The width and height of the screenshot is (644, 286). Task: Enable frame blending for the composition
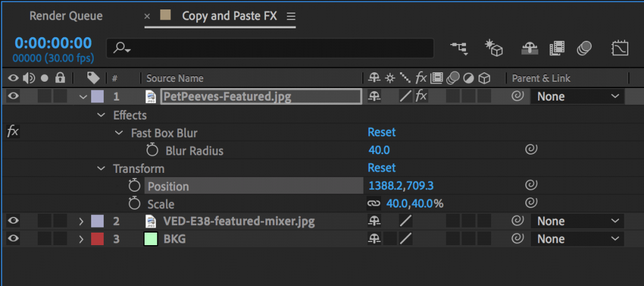[557, 48]
